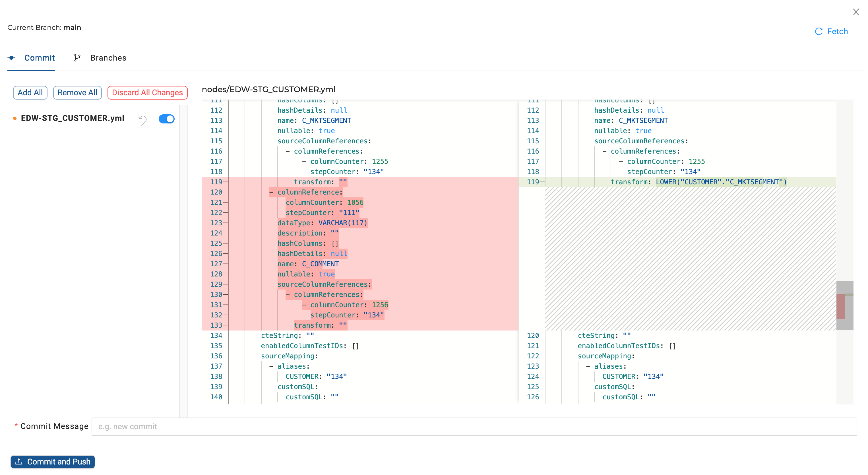Image resolution: width=868 pixels, height=475 pixels.
Task: Click the red deletion marker in minimap
Action: [x=840, y=306]
